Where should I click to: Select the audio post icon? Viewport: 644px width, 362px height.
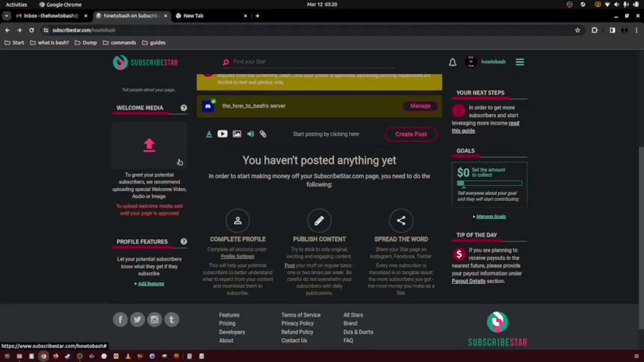(x=250, y=134)
